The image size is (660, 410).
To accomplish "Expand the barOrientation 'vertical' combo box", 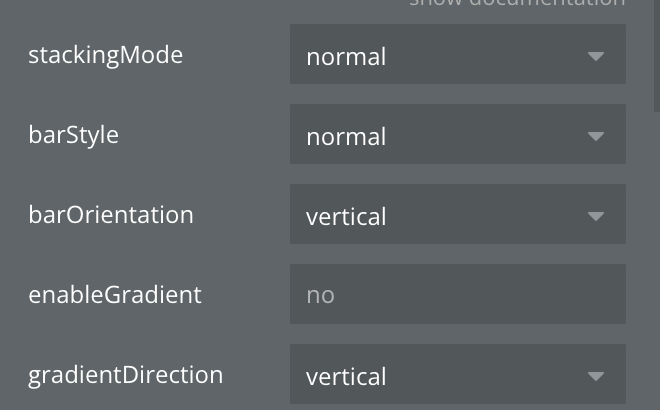I will point(458,214).
